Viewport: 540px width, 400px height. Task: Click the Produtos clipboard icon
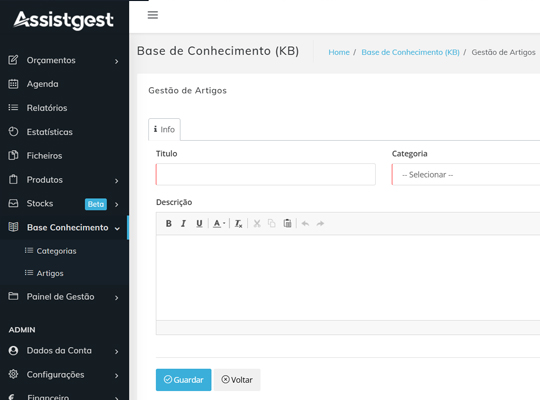13,180
